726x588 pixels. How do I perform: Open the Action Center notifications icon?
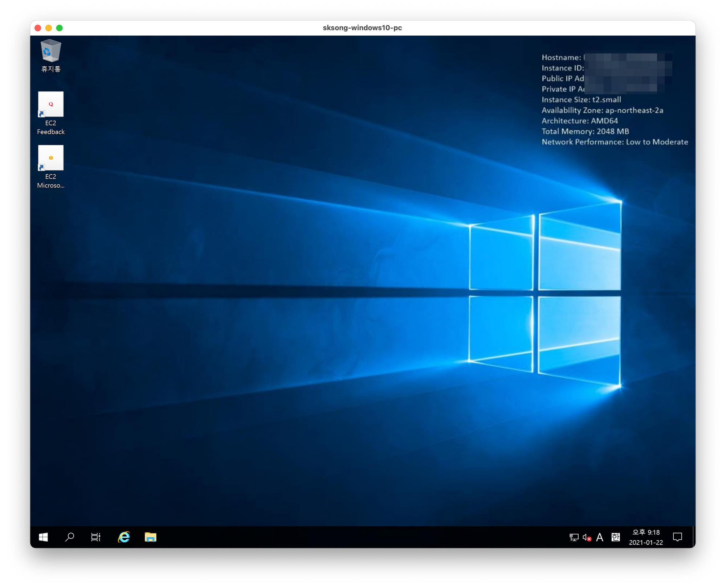tap(677, 538)
